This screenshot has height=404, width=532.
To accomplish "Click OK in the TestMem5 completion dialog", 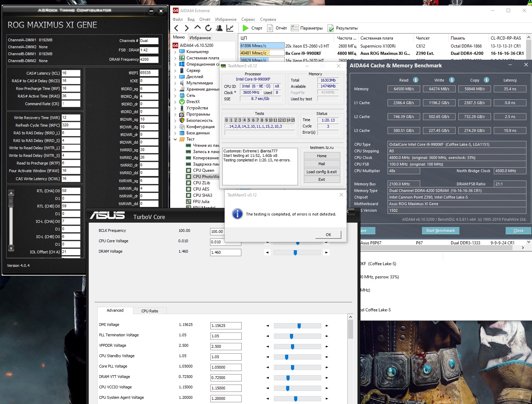I will 328,235.
